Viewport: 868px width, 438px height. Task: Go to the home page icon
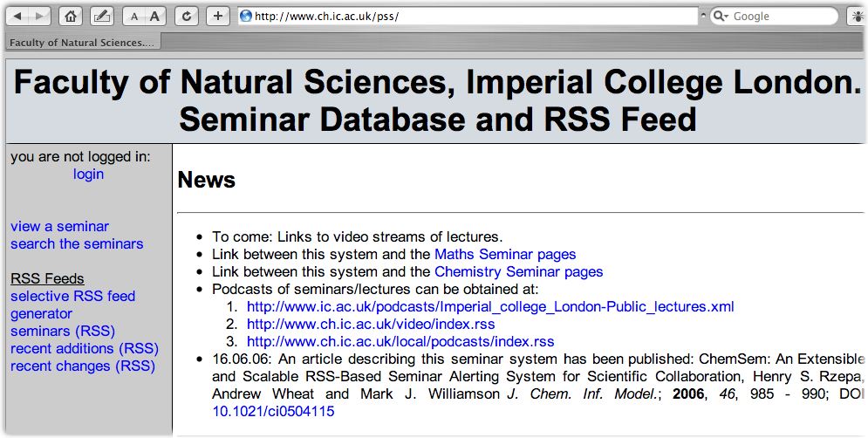[72, 16]
